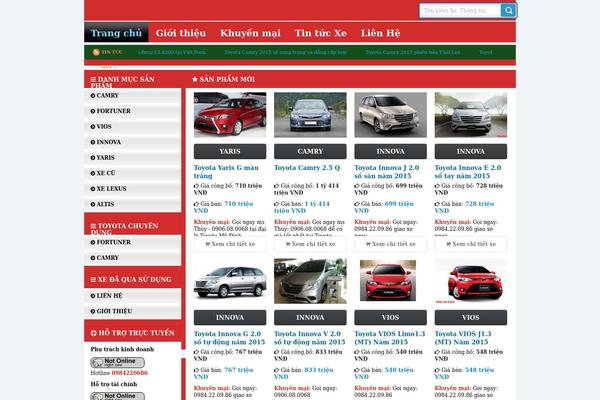Click the CAMRY category button under the blue car
The image size is (600, 400).
pos(310,152)
